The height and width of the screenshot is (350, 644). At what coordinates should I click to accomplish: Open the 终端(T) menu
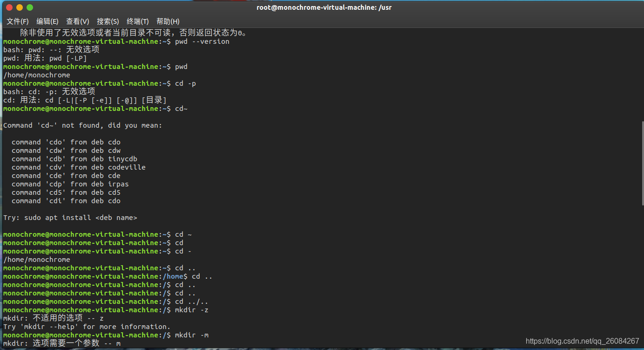tap(138, 21)
